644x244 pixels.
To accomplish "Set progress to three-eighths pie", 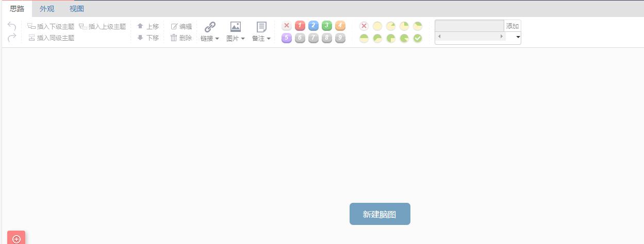I will pyautogui.click(x=418, y=26).
